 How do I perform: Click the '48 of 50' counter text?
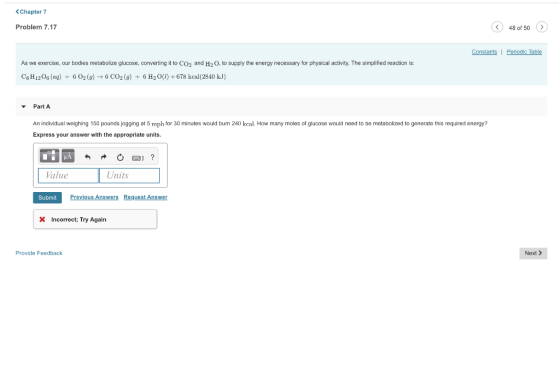point(519,28)
